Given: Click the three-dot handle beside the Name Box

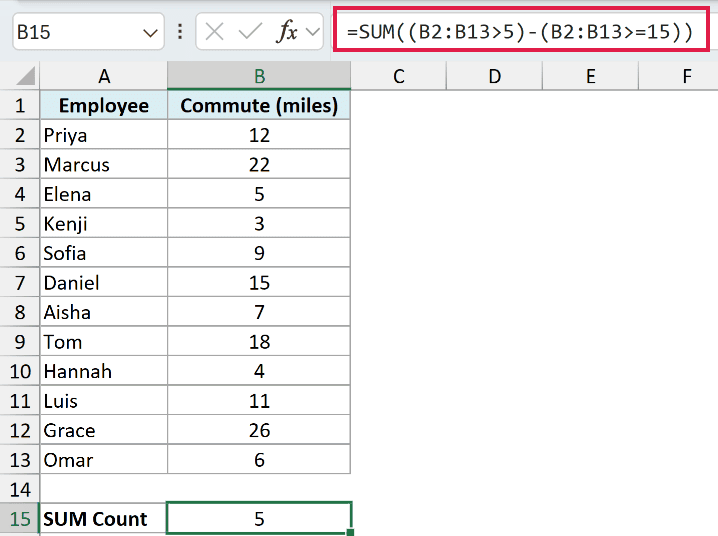Looking at the screenshot, I should (180, 32).
